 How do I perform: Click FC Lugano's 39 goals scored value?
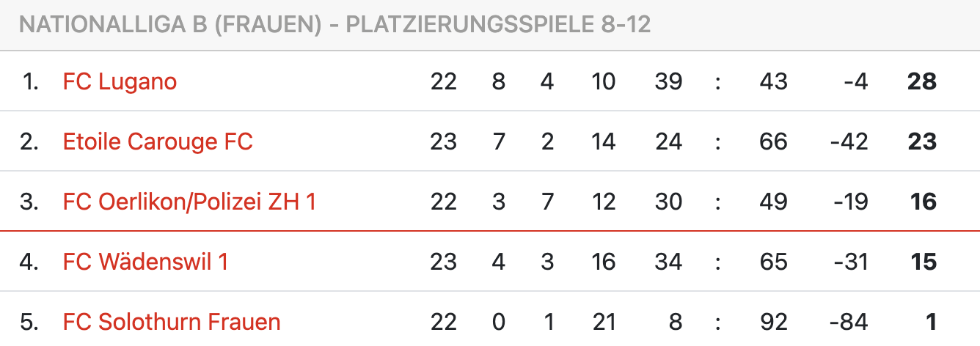pyautogui.click(x=668, y=81)
